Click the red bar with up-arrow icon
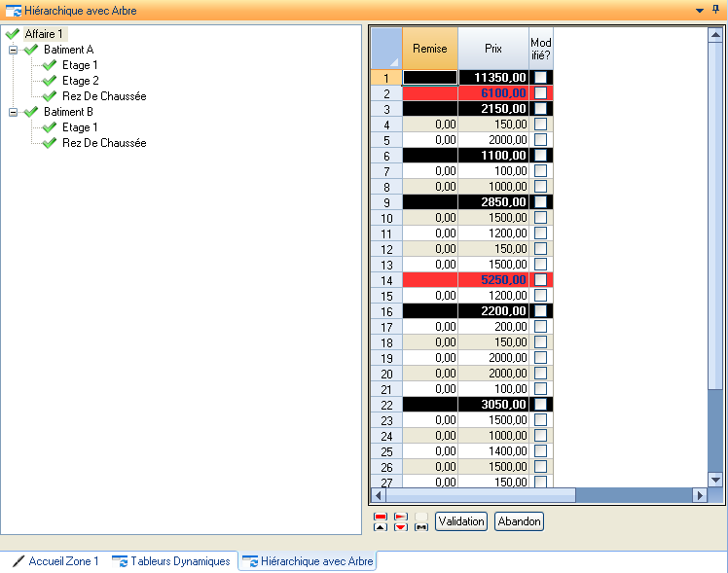The width and height of the screenshot is (728, 573). (x=381, y=521)
